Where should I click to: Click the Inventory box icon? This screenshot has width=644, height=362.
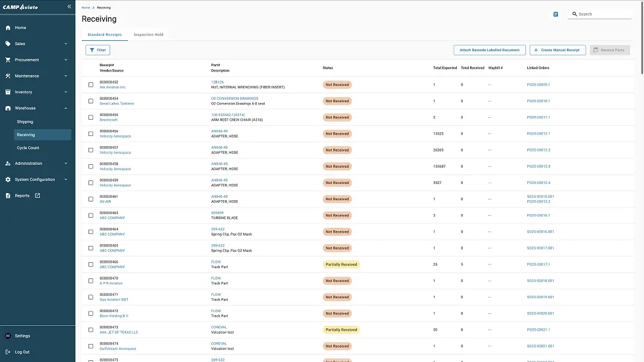click(8, 92)
